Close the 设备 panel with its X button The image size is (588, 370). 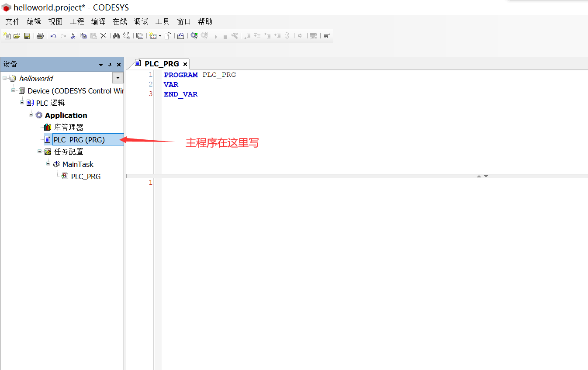pos(118,64)
